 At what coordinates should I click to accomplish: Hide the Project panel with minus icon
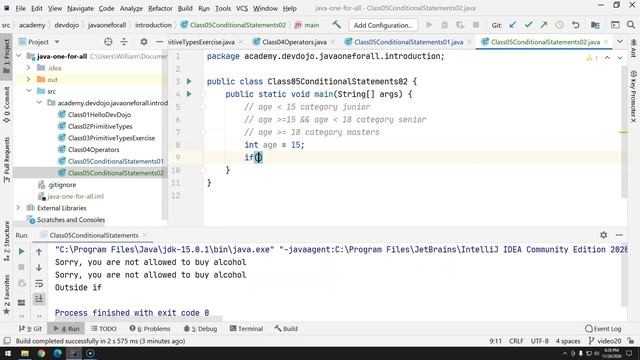coord(159,42)
